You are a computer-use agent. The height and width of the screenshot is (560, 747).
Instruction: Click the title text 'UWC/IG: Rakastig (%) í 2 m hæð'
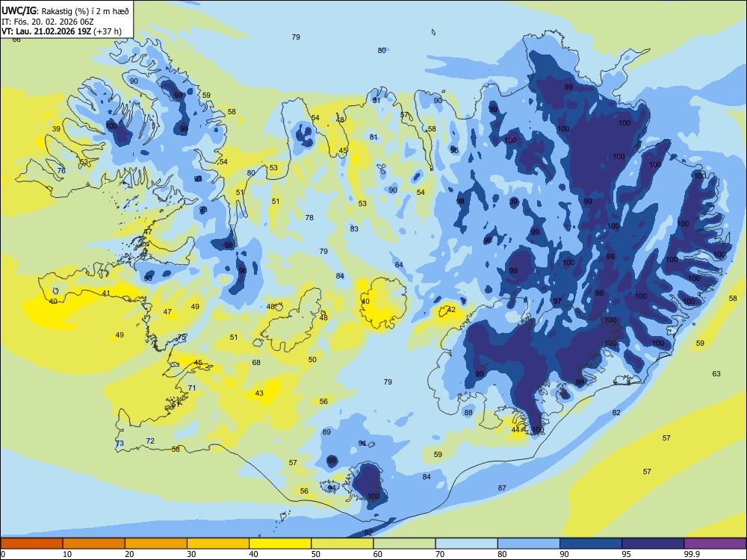pos(65,10)
